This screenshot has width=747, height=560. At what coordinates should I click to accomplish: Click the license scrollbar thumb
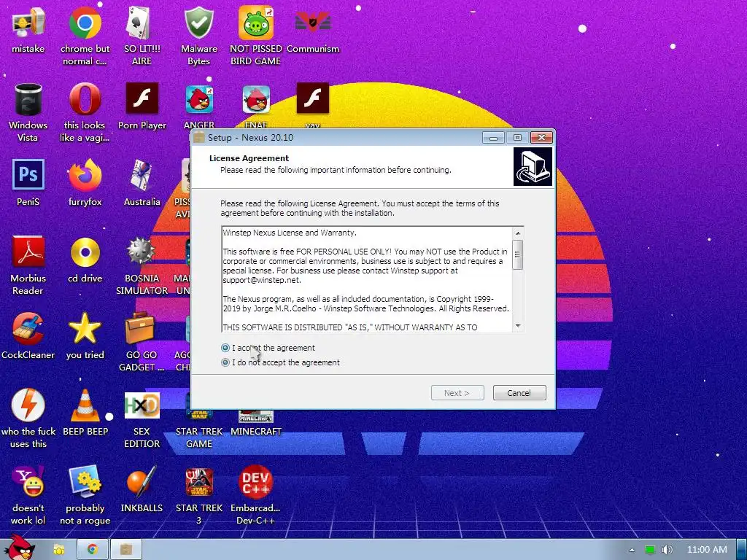click(x=517, y=254)
